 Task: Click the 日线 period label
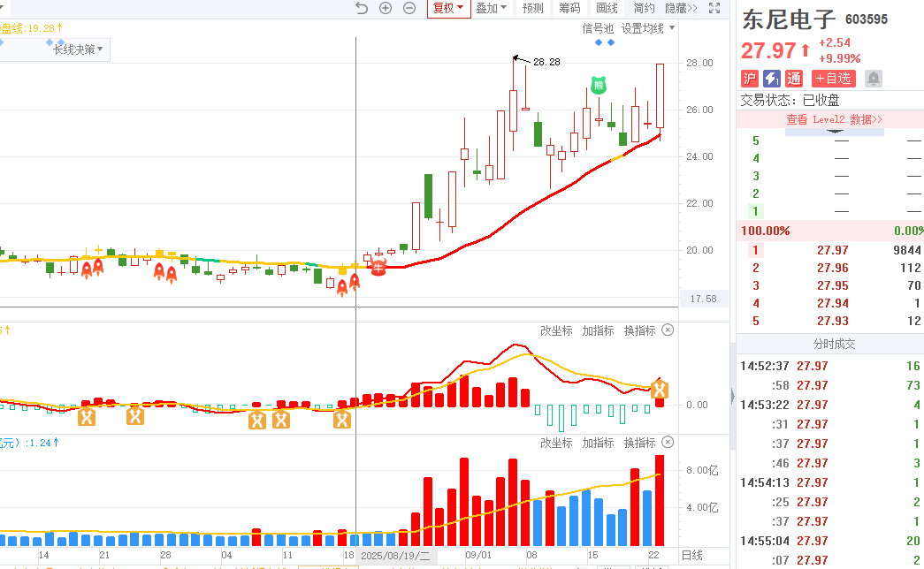(x=691, y=555)
